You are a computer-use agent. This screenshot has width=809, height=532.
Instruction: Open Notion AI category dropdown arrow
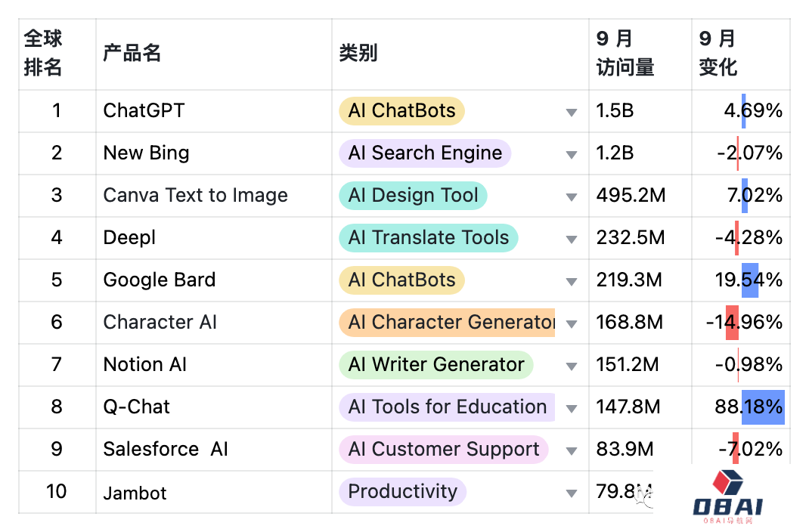[572, 367]
